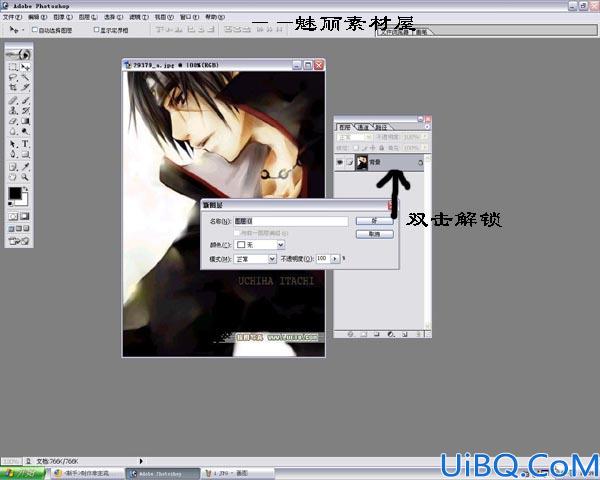Select the History Brush tool

click(25, 111)
